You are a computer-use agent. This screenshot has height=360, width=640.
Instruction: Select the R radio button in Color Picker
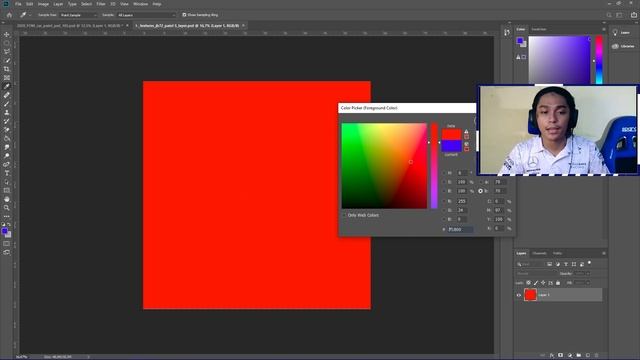pyautogui.click(x=444, y=201)
